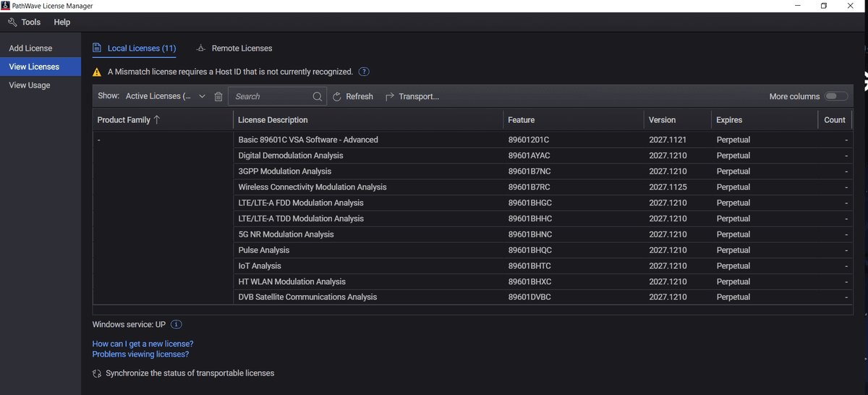
Task: Click the Refresh licenses button
Action: 353,96
